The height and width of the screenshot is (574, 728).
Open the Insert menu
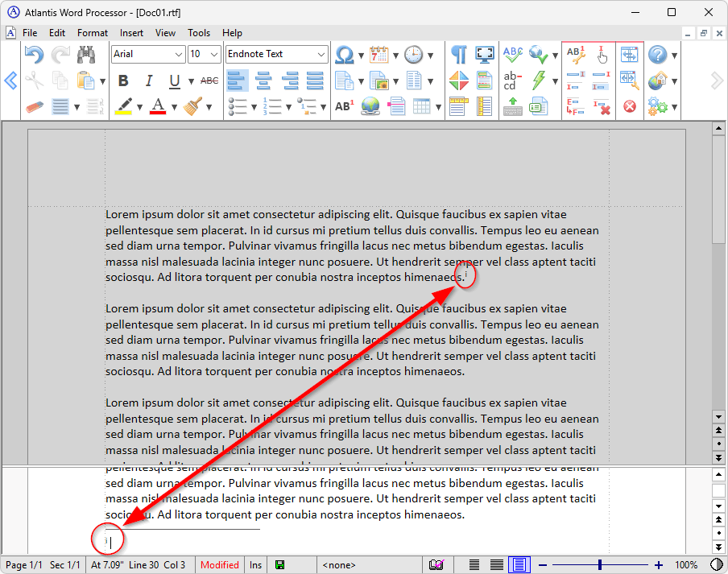pyautogui.click(x=131, y=33)
